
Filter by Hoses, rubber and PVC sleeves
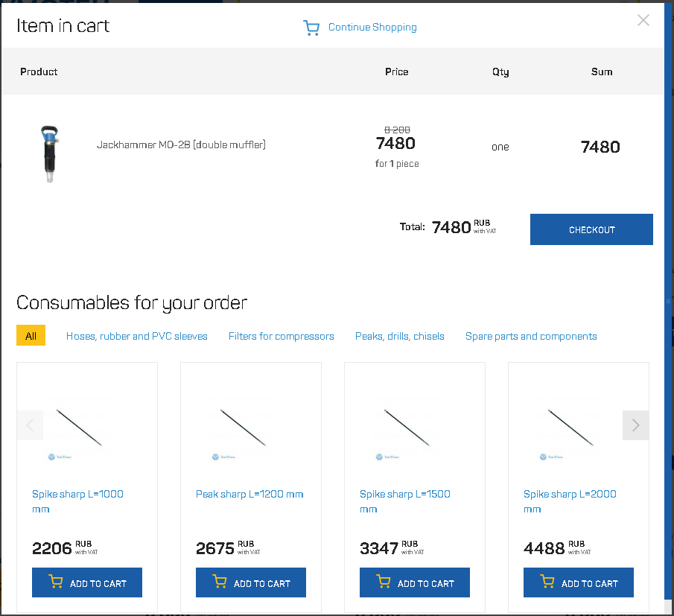click(137, 336)
